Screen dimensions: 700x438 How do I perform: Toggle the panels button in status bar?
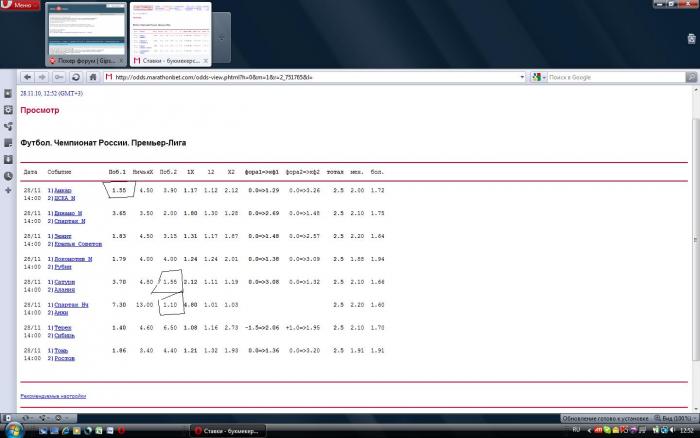tap(8, 418)
